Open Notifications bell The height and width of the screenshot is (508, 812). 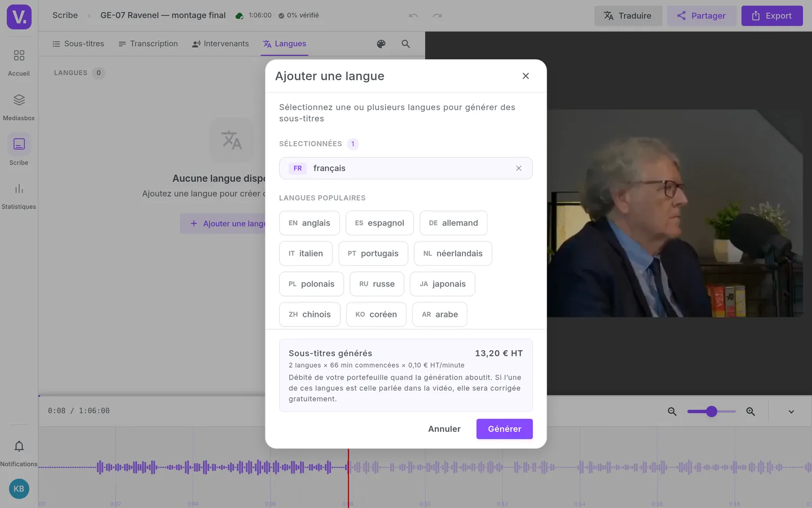pyautogui.click(x=19, y=453)
